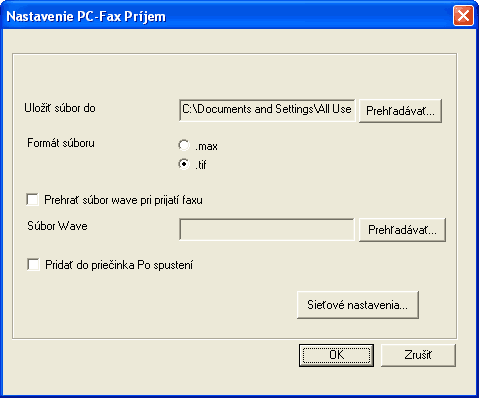Screen dimensions: 479x398
Task: Select the .max file format radio button
Action: click(x=184, y=145)
